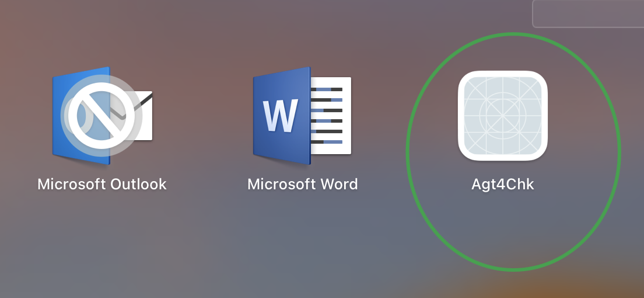
Task: Open the Microsoft Outlook app icon
Action: [x=102, y=115]
